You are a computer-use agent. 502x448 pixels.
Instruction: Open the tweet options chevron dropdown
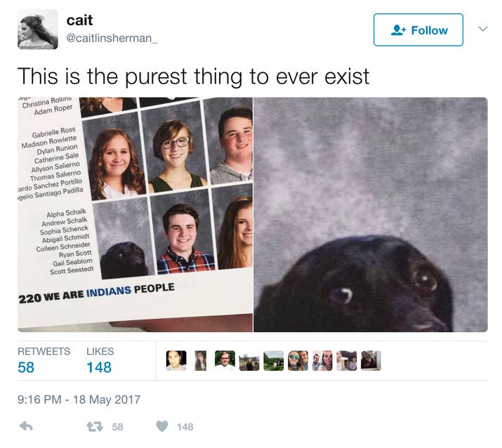coord(483,29)
